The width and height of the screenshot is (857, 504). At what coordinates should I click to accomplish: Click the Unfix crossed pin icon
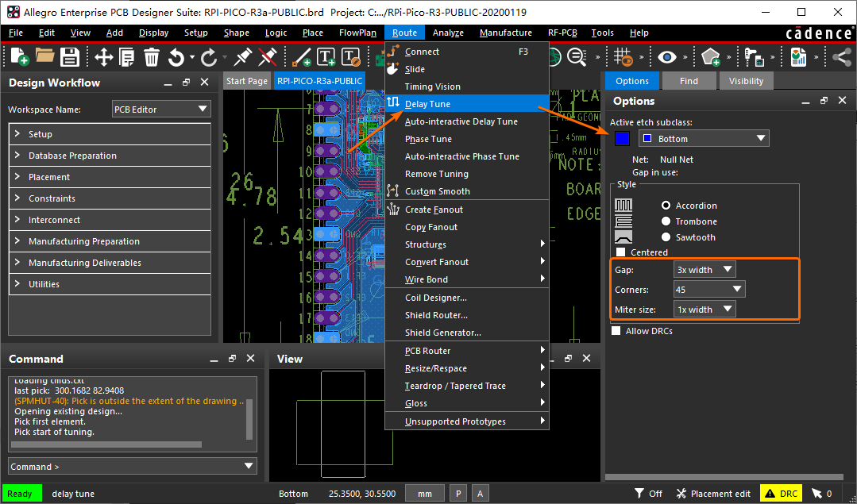click(x=268, y=57)
